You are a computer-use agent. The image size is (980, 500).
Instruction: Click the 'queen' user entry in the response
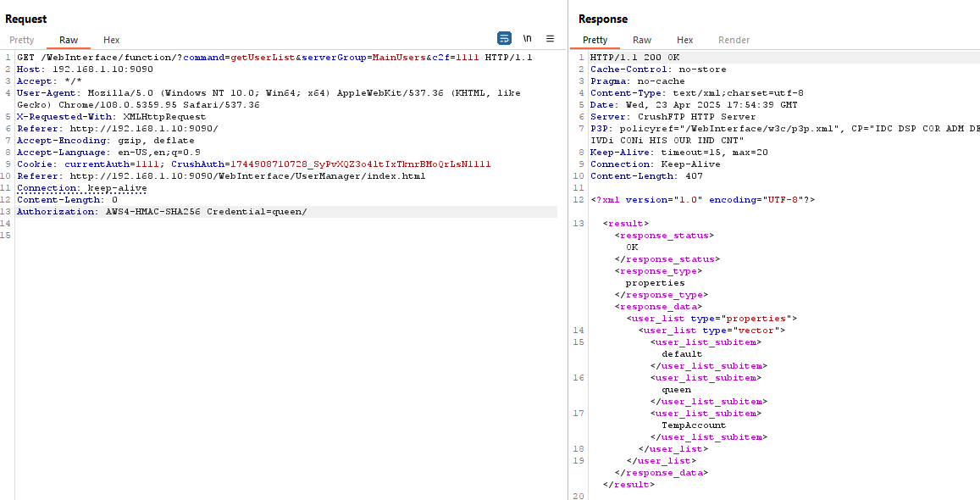coord(676,390)
